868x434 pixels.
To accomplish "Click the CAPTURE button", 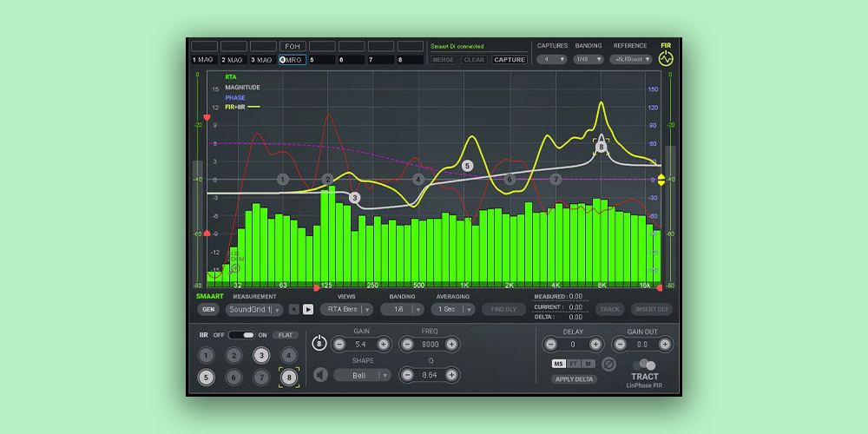I will click(x=510, y=60).
